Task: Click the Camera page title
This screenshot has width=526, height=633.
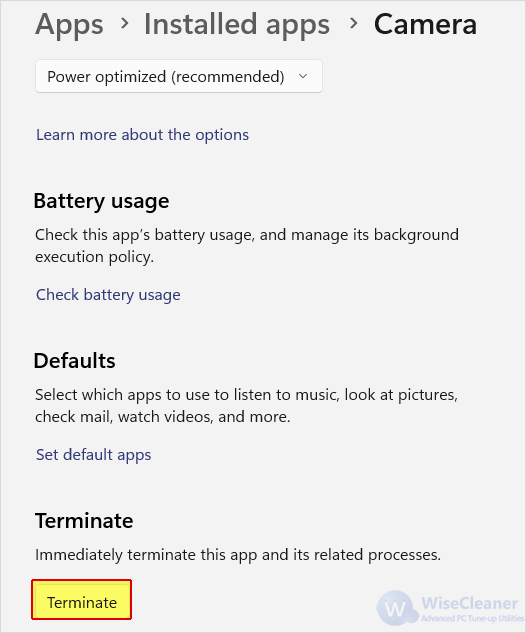Action: click(425, 24)
